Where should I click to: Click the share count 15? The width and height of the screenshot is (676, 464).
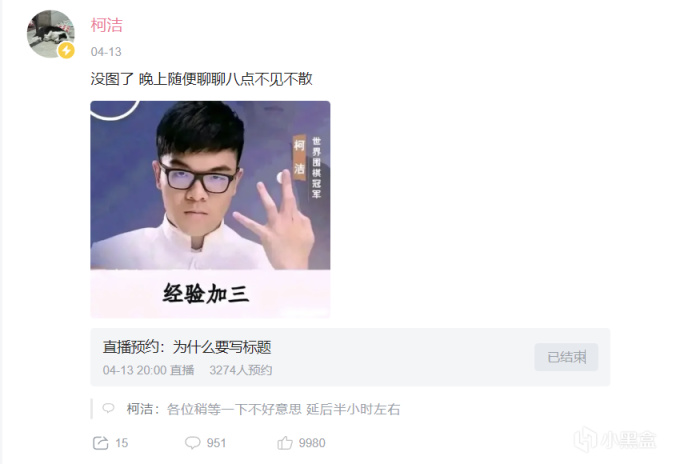122,443
